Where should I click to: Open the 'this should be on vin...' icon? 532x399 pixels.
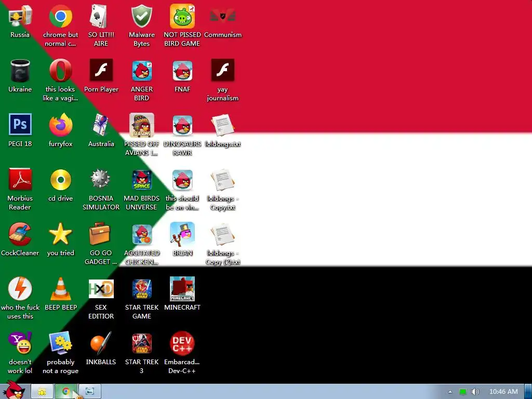click(x=182, y=180)
